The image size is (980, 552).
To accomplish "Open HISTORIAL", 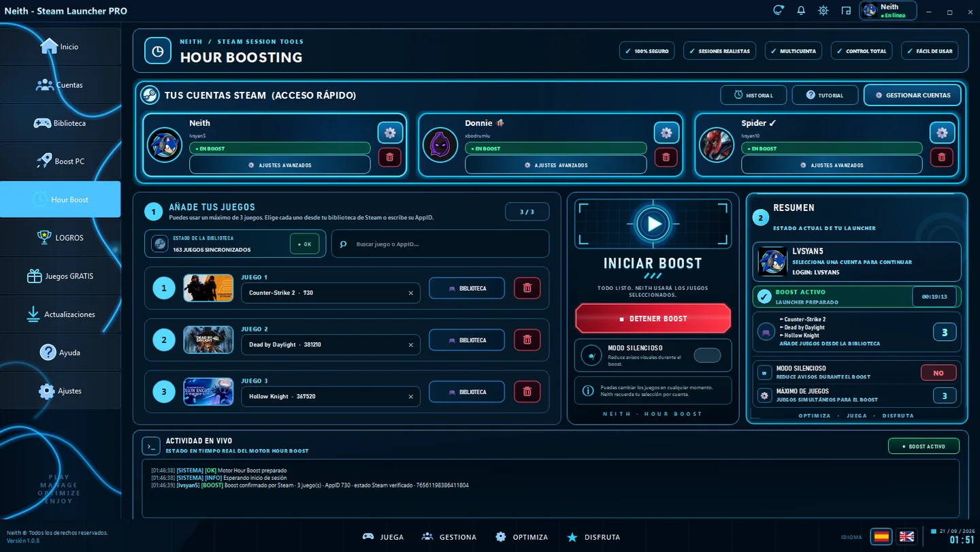I will click(x=753, y=95).
